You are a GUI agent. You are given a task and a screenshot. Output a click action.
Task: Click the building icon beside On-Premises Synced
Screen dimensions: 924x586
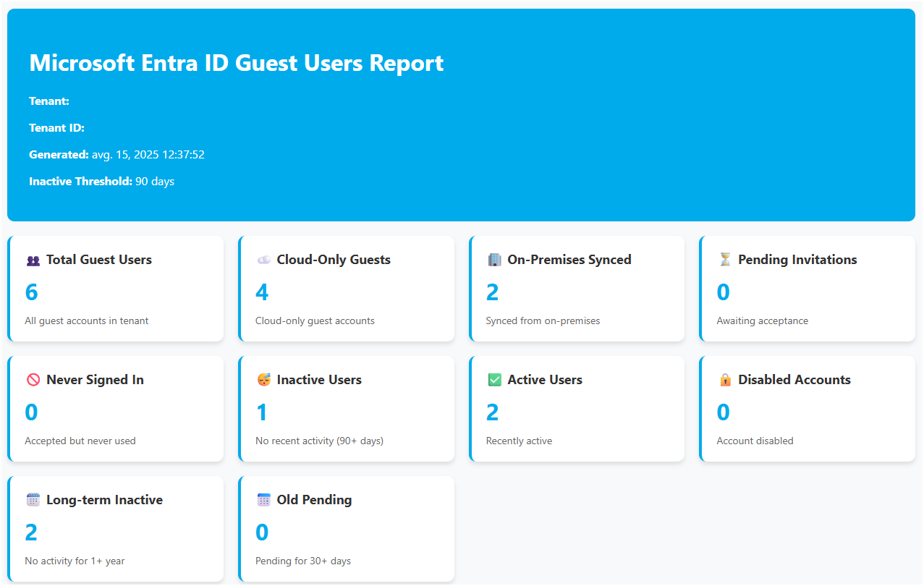click(494, 260)
